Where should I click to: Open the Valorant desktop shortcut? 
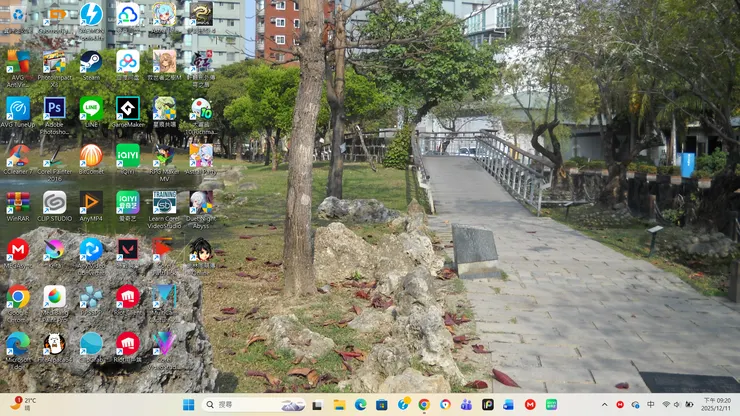127,250
